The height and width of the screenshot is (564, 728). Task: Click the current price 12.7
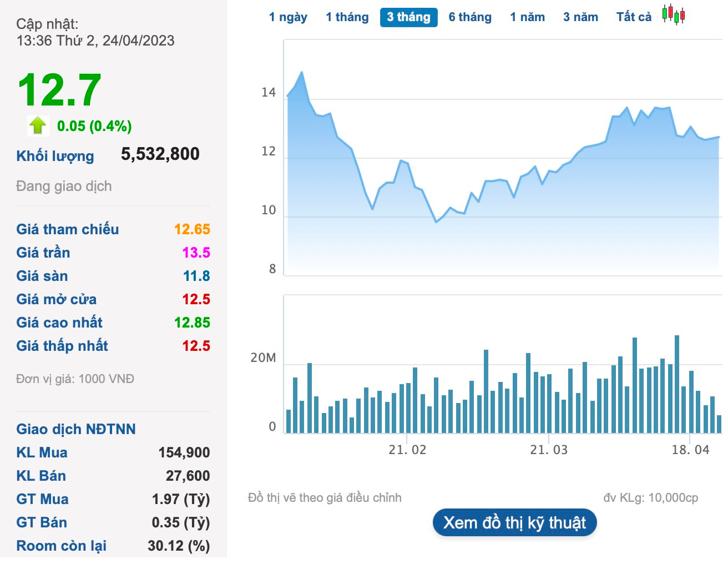pyautogui.click(x=59, y=90)
